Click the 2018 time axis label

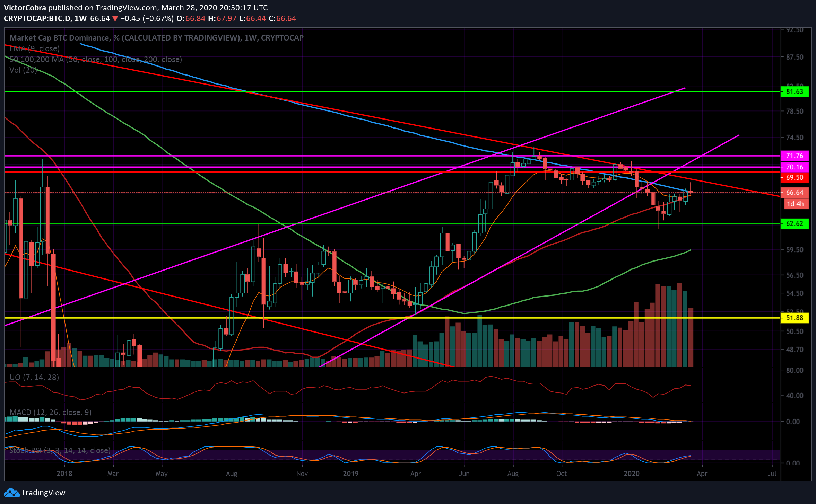click(x=64, y=474)
